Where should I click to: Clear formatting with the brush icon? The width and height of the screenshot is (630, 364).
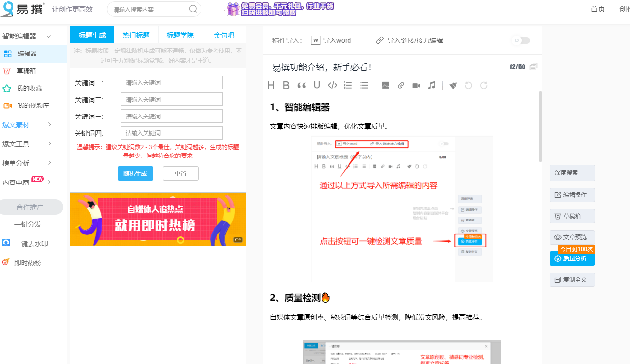[x=453, y=85]
